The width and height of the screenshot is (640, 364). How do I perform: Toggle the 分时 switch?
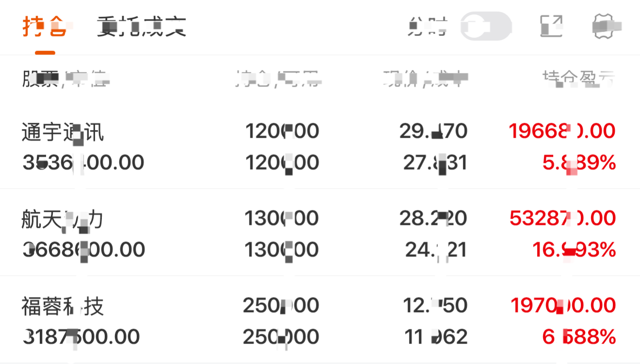(486, 26)
